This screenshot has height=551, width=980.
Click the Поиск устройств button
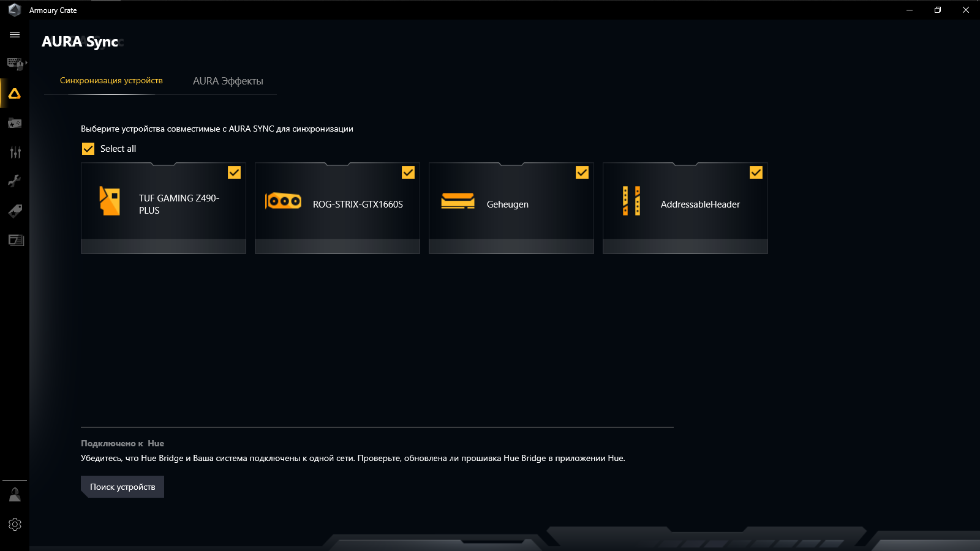[123, 487]
